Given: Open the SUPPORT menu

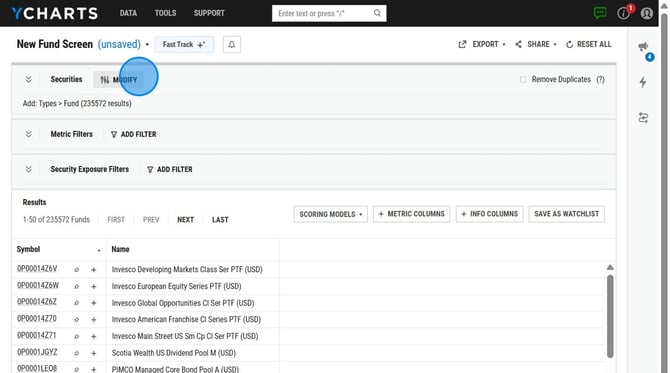Looking at the screenshot, I should 209,13.
